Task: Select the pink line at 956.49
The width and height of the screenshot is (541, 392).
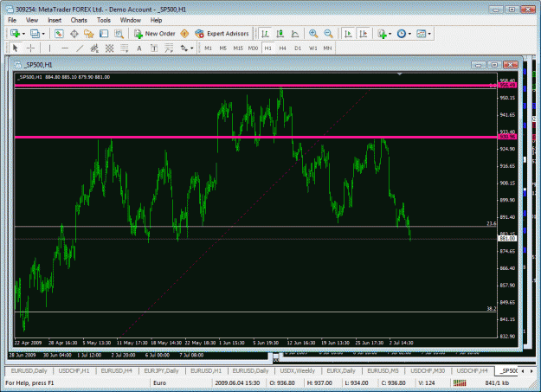Action: click(255, 85)
